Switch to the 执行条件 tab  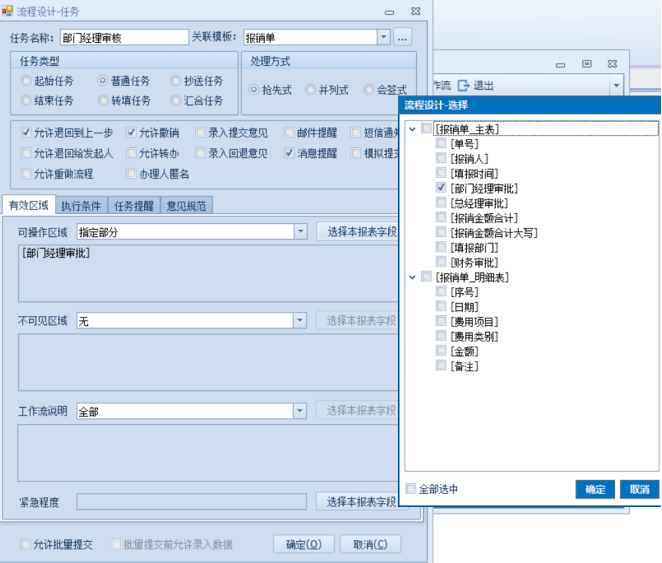79,206
